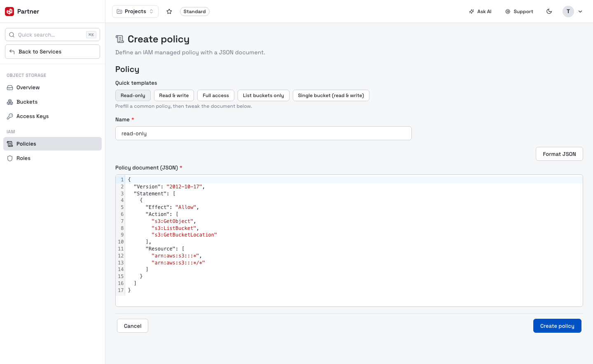Click the "arn:aws:s3:::*/*" resource line
Screen dimensions: 593x364
pyautogui.click(x=178, y=263)
